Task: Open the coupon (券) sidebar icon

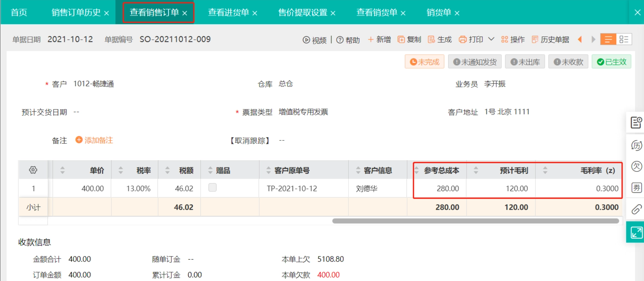Action: (x=636, y=188)
